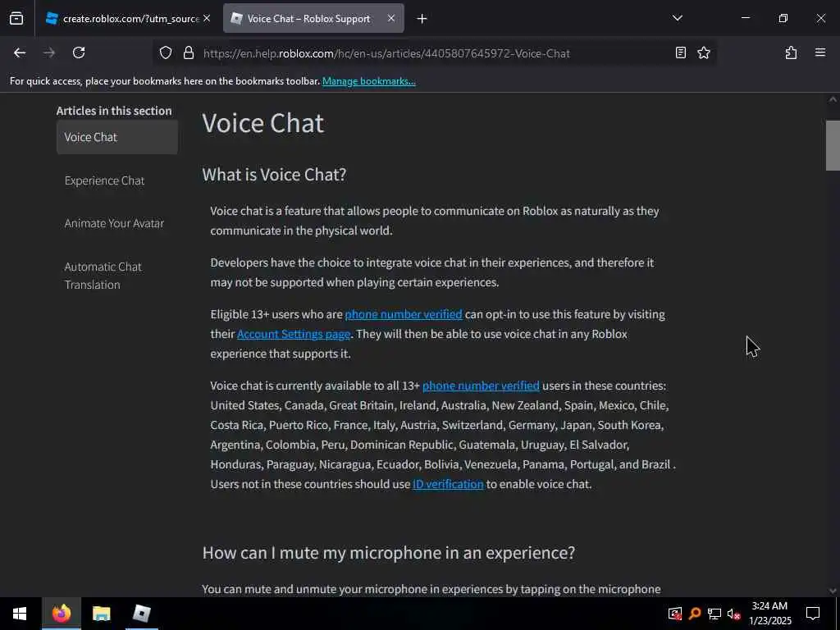Click the Firefox taskbar icon
Viewport: 840px width, 630px height.
point(61,614)
